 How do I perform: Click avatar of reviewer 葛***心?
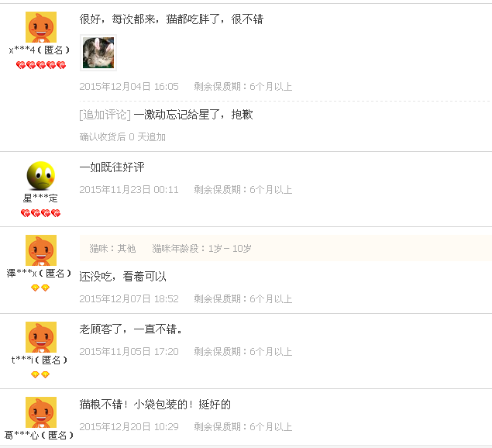click(41, 412)
